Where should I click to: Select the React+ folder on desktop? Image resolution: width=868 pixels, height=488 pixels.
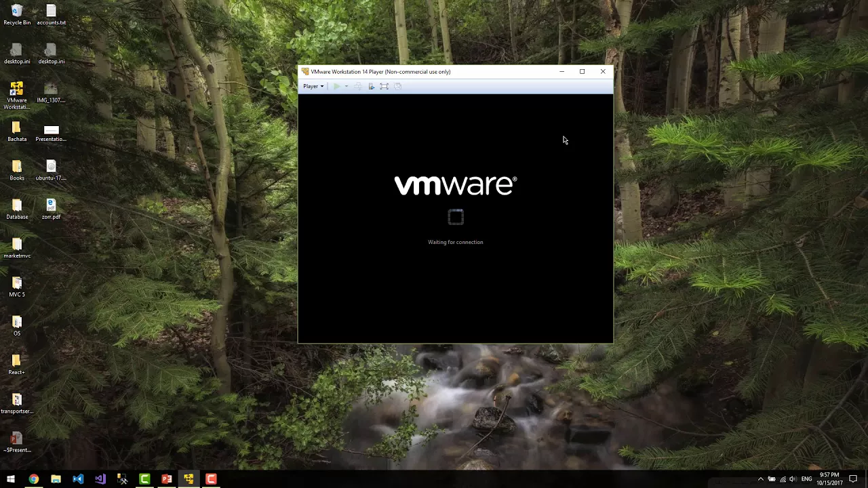pyautogui.click(x=17, y=365)
